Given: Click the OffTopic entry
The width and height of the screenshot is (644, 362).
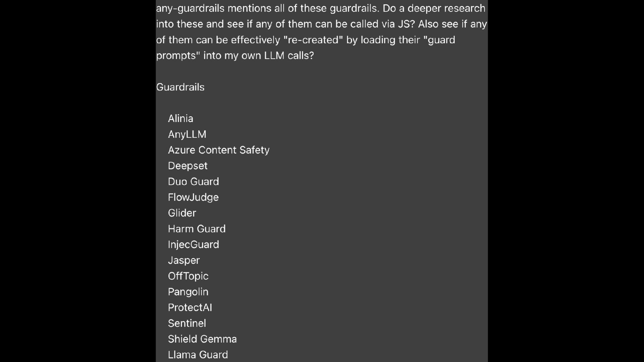Looking at the screenshot, I should (x=188, y=276).
